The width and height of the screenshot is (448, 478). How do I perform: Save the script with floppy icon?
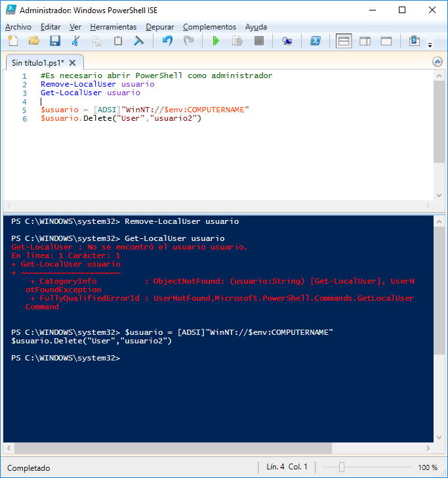(x=55, y=41)
